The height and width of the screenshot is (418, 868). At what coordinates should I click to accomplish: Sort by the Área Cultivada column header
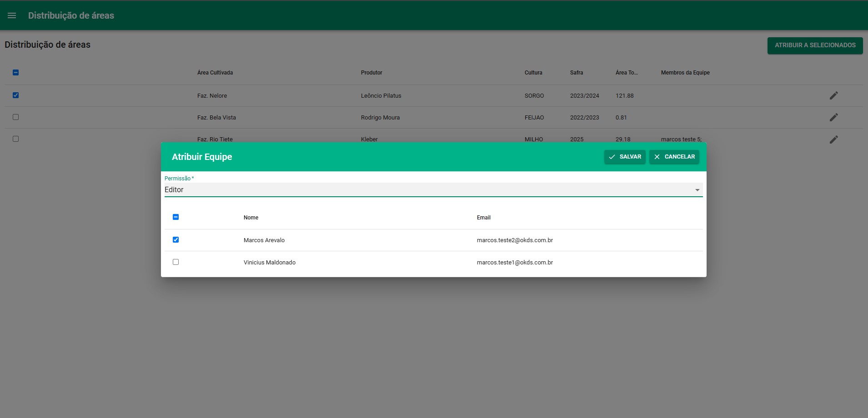point(215,73)
